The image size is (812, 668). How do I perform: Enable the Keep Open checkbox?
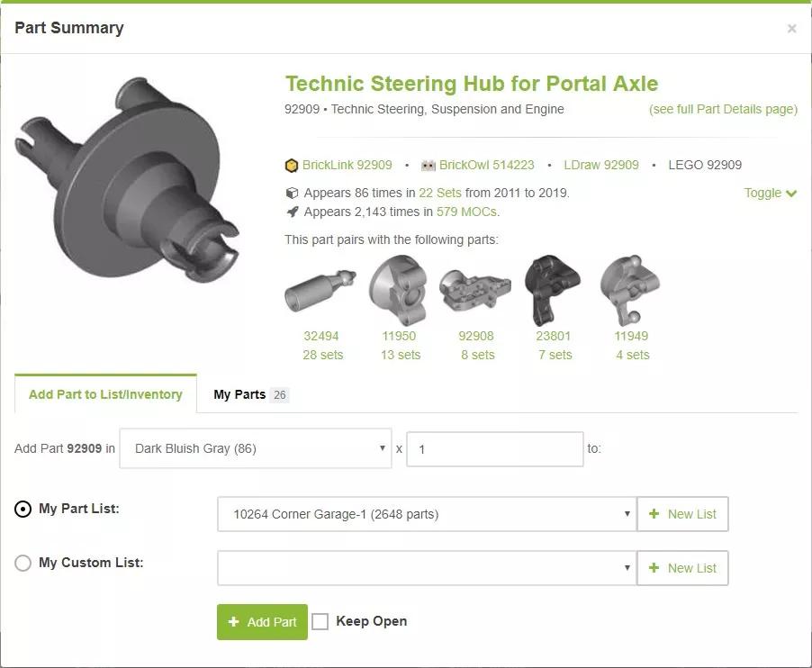click(320, 621)
